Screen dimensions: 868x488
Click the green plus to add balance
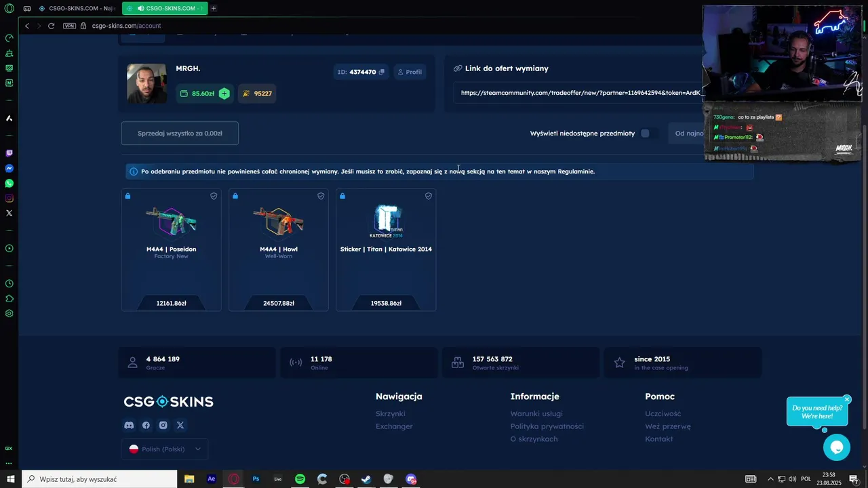224,94
